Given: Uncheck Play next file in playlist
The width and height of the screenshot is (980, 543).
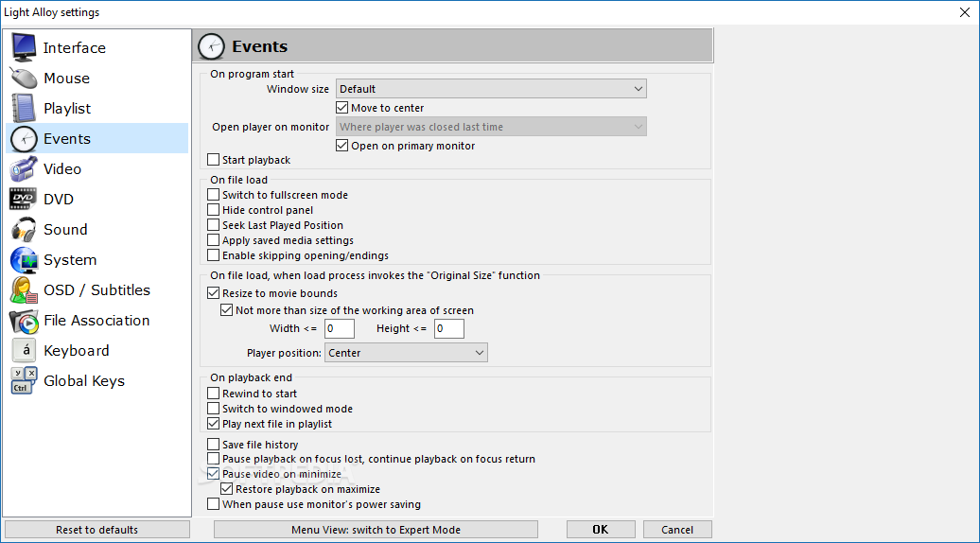Looking at the screenshot, I should [x=213, y=424].
